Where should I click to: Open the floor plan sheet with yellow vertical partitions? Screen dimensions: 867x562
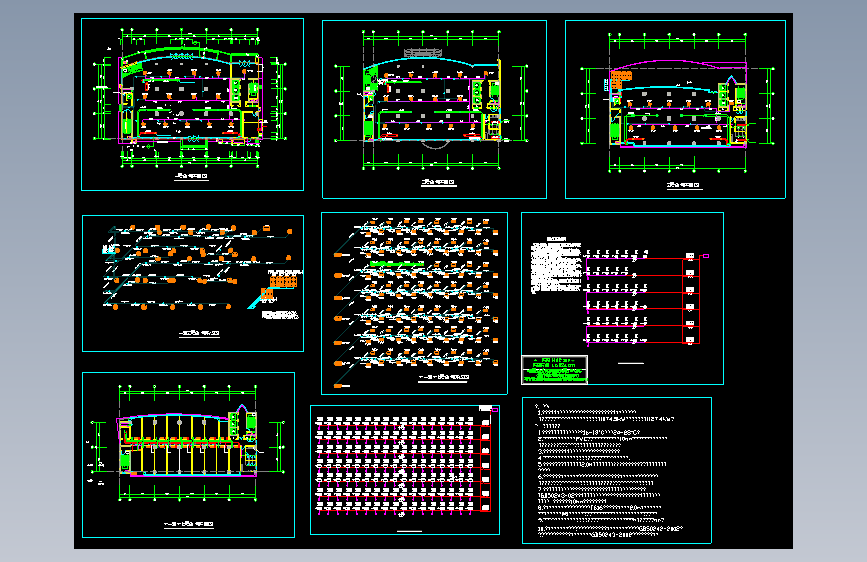click(x=189, y=455)
